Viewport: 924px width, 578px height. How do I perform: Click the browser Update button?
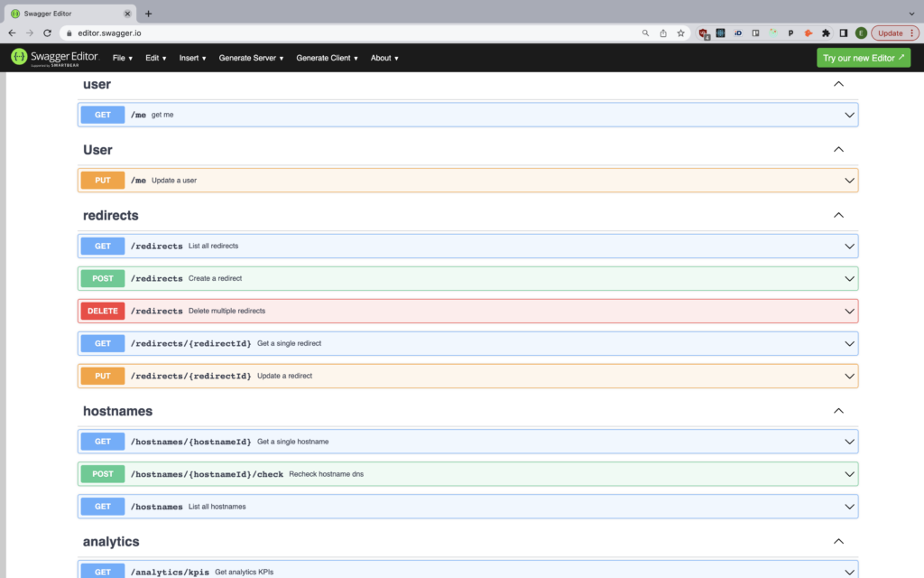pyautogui.click(x=894, y=33)
